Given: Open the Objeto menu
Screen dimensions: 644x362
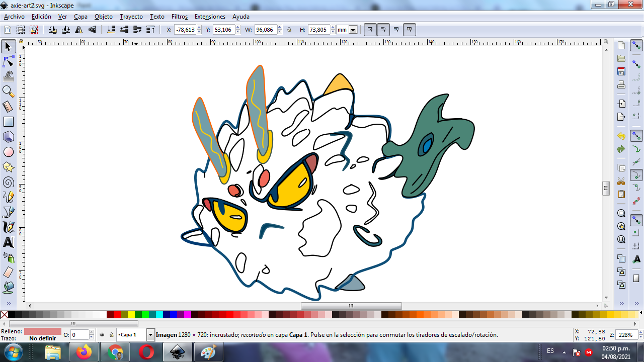Looking at the screenshot, I should click(x=104, y=17).
